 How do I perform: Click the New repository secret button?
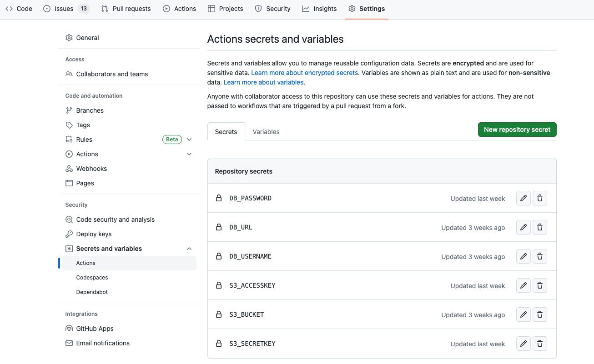click(517, 130)
